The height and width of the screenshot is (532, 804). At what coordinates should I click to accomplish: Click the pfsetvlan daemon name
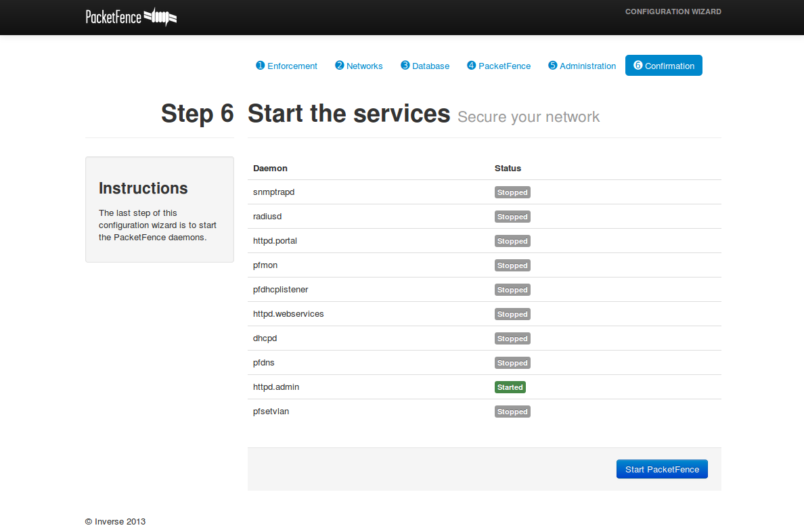(x=271, y=412)
